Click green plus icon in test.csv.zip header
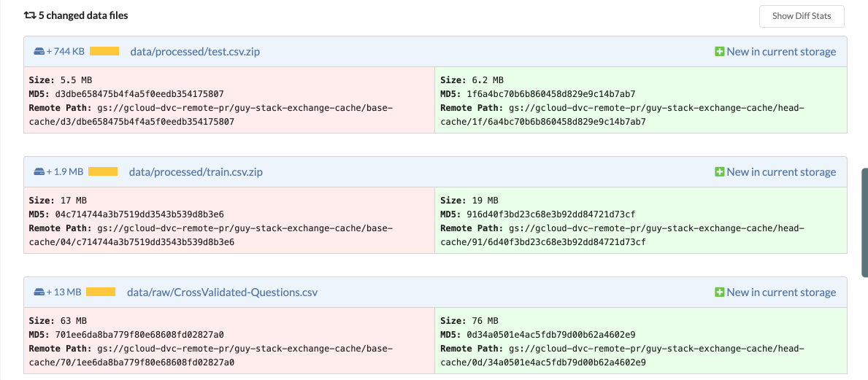The image size is (868, 380). tap(719, 52)
